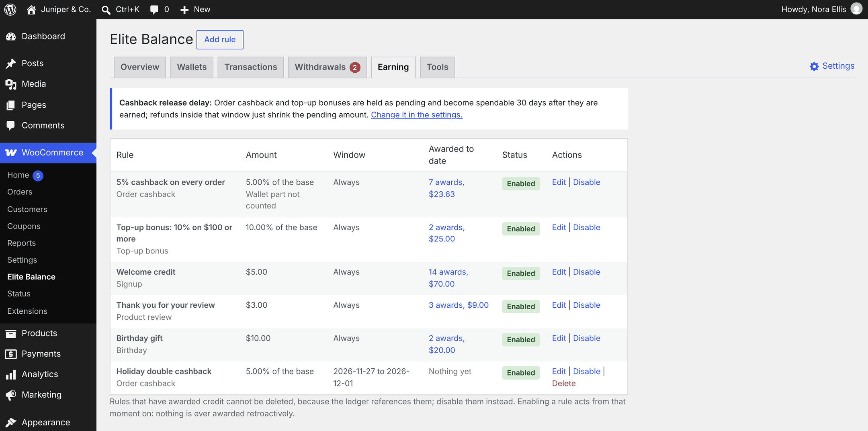Viewport: 868px width, 431px height.
Task: Click the Appearance brush icon
Action: click(11, 423)
